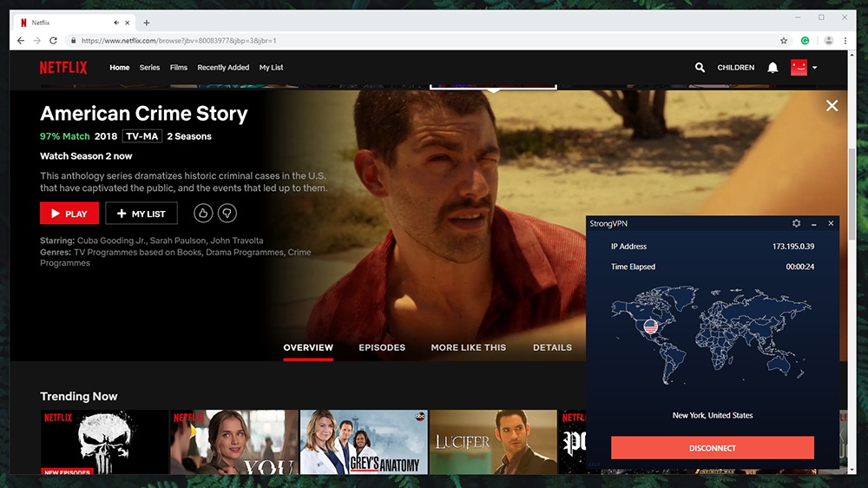This screenshot has width=868, height=488.
Task: Open StrongVPN settings gear
Action: tap(796, 223)
